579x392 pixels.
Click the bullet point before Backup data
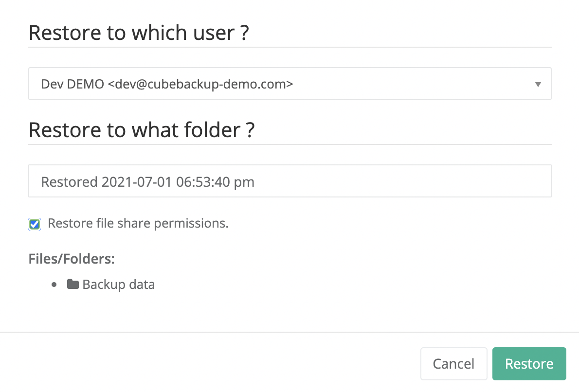(55, 285)
